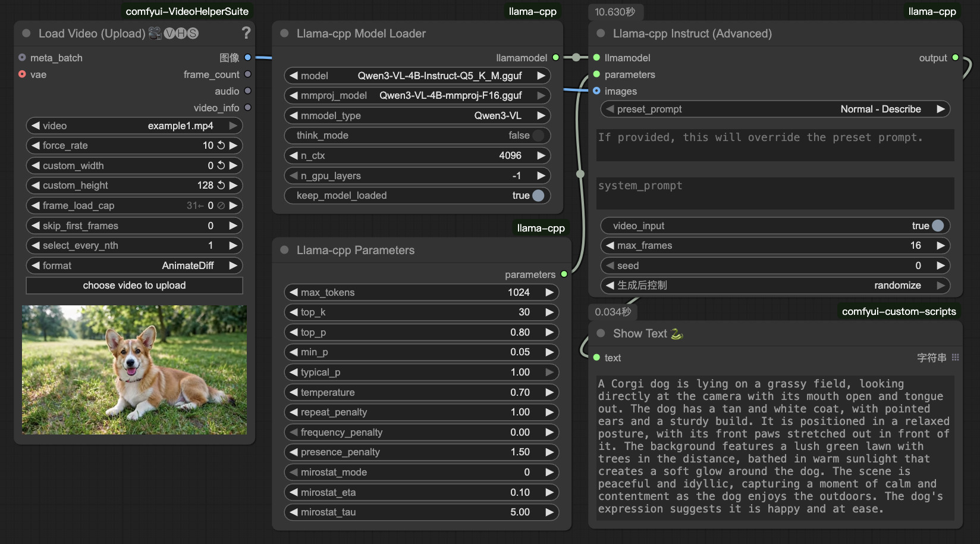The width and height of the screenshot is (980, 544).
Task: Click the frequency_penalty value 0.00
Action: [520, 432]
